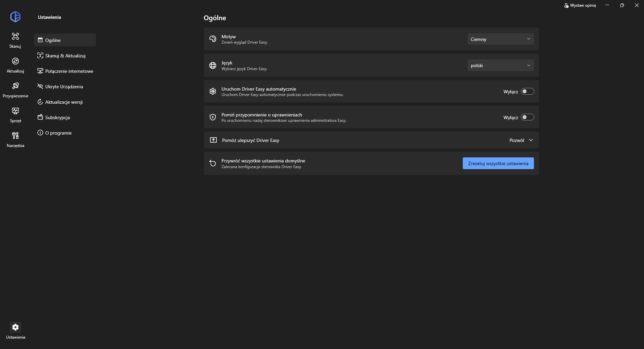Viewport: 644px width, 349px height.
Task: Click the permissions shield icon
Action: 213,117
